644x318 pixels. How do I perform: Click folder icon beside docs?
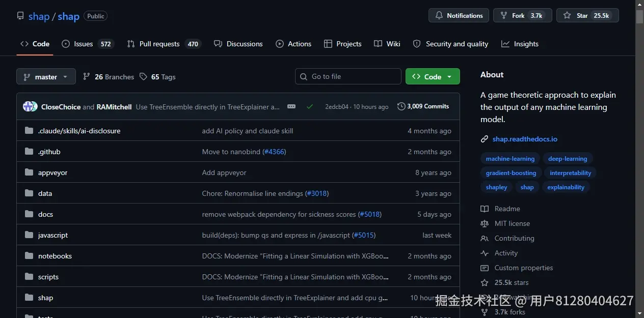click(29, 214)
